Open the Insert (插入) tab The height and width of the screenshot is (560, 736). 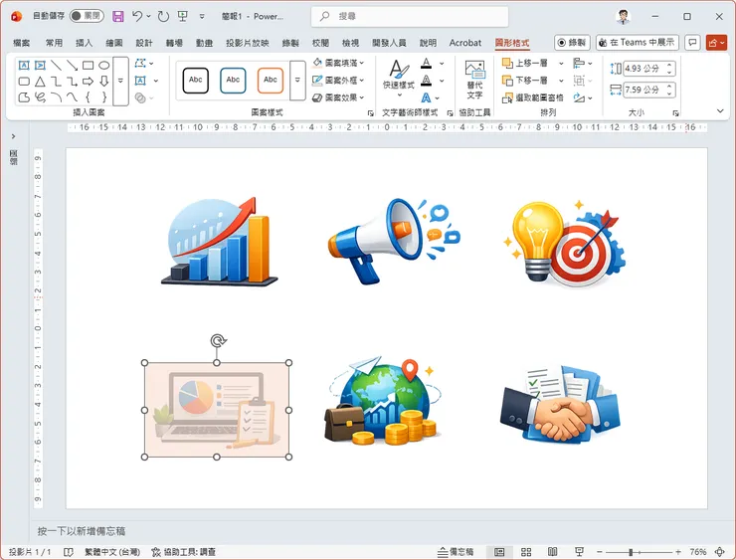(84, 43)
